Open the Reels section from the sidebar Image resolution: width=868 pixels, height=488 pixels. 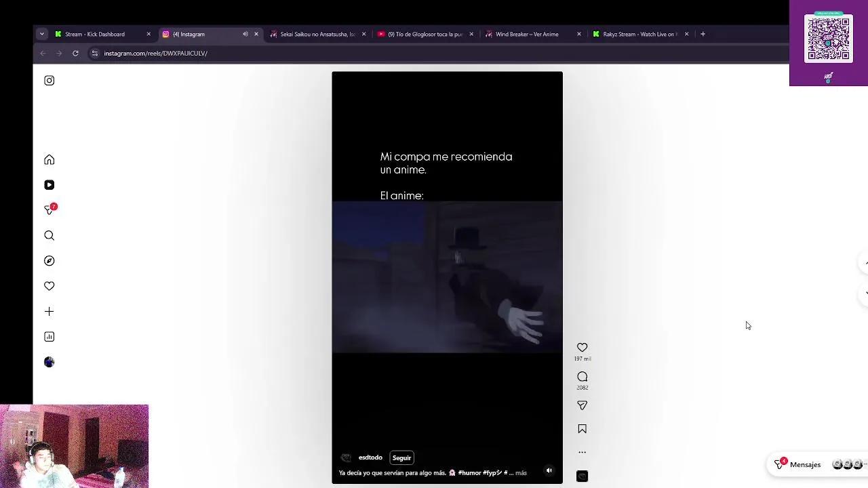coord(49,184)
